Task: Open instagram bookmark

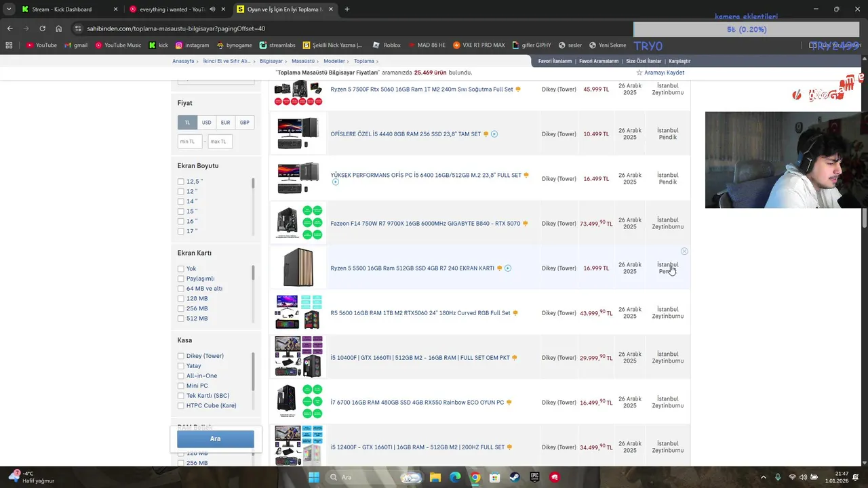Action: [x=192, y=45]
